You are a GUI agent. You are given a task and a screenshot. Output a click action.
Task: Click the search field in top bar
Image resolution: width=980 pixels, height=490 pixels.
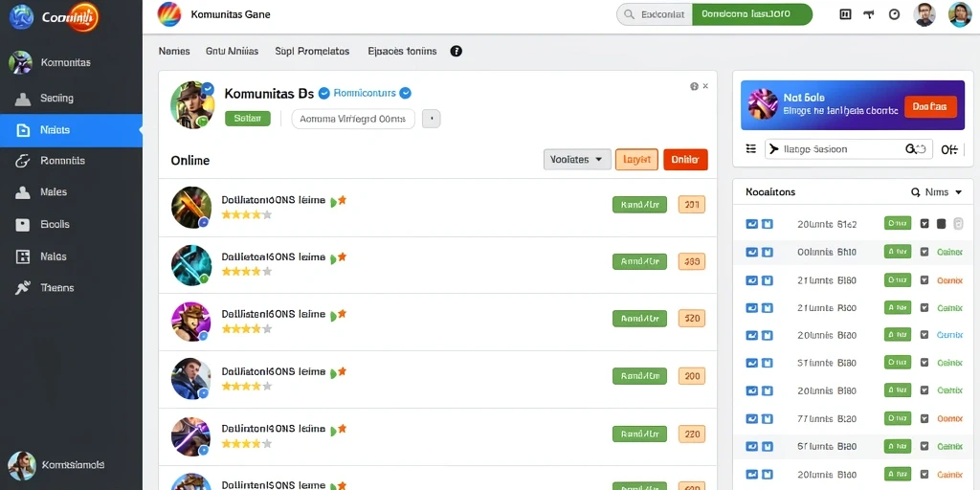tap(655, 14)
